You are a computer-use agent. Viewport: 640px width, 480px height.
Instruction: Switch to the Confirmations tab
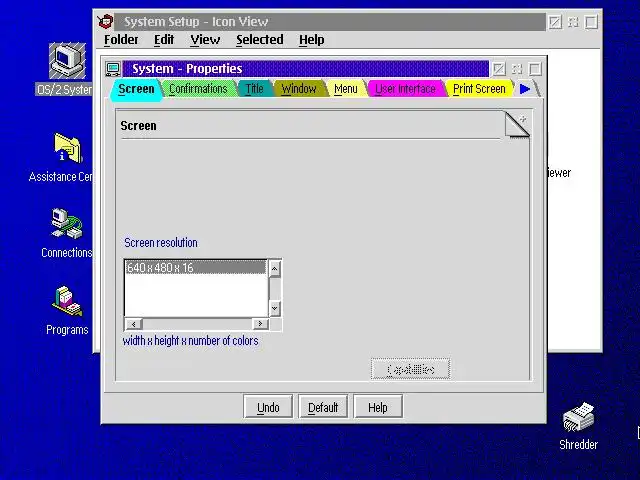[x=198, y=89]
